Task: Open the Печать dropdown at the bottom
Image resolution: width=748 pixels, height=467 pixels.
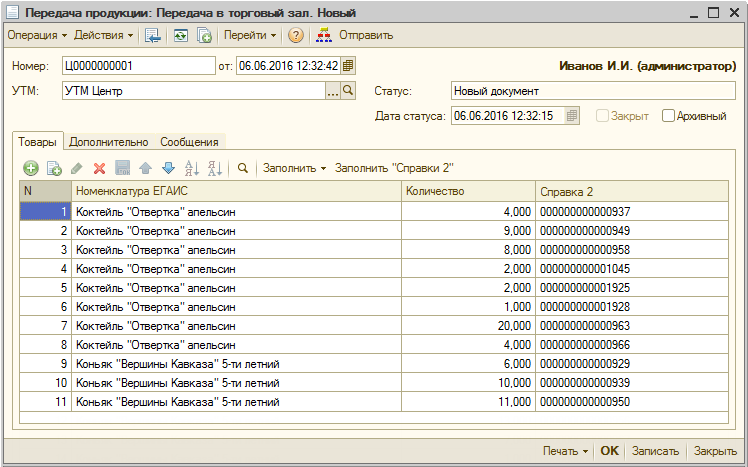Action: (x=565, y=451)
